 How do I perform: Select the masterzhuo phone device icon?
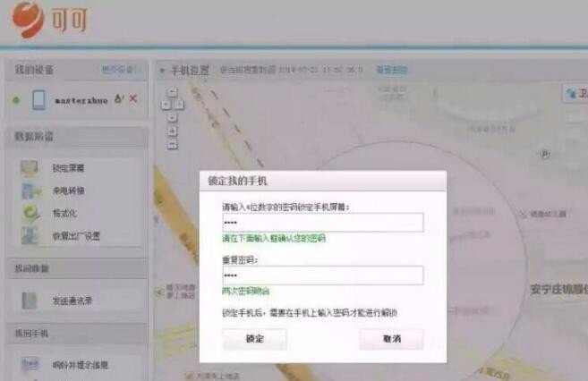[39, 100]
